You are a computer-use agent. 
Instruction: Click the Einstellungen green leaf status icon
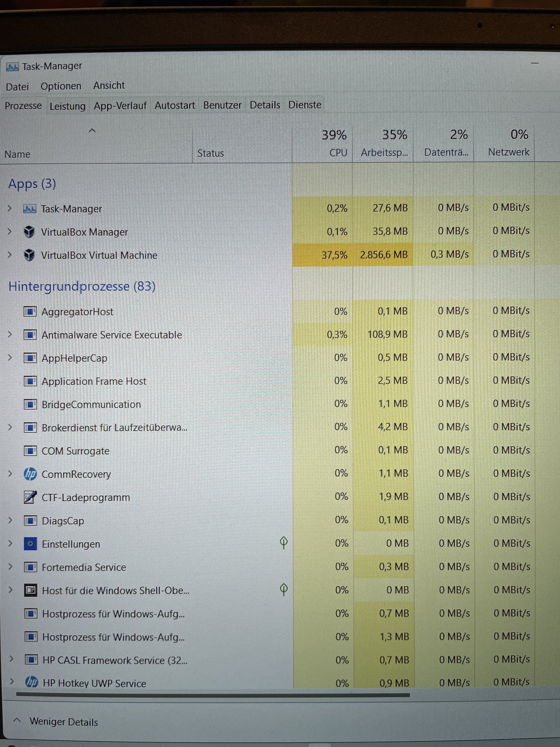(x=284, y=543)
